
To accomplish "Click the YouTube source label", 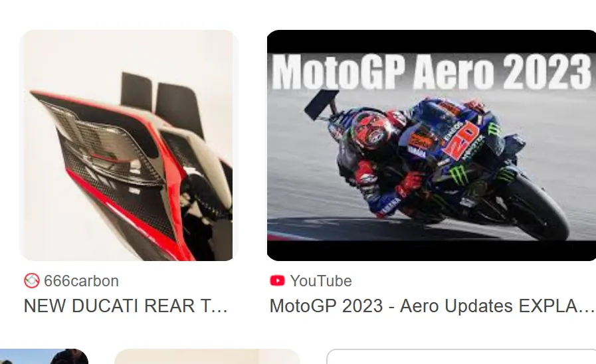I will coord(321,281).
